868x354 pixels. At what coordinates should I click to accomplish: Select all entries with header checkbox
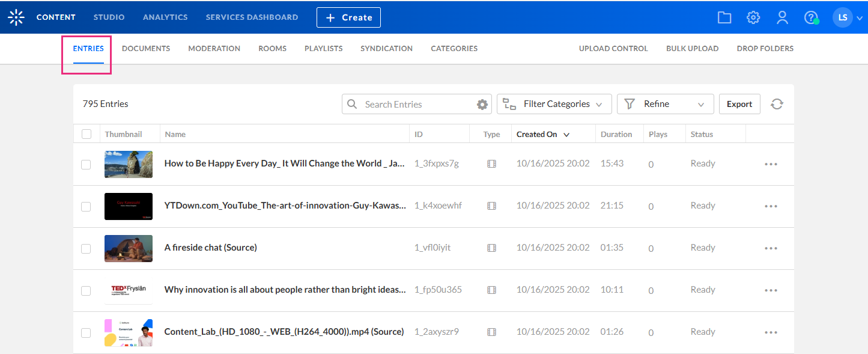tap(86, 134)
